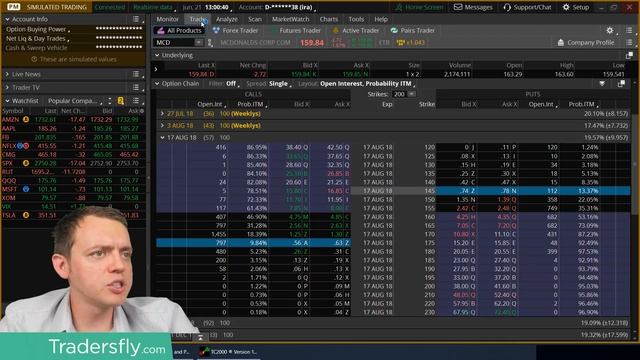Pop out the Underlying section

coord(629,55)
